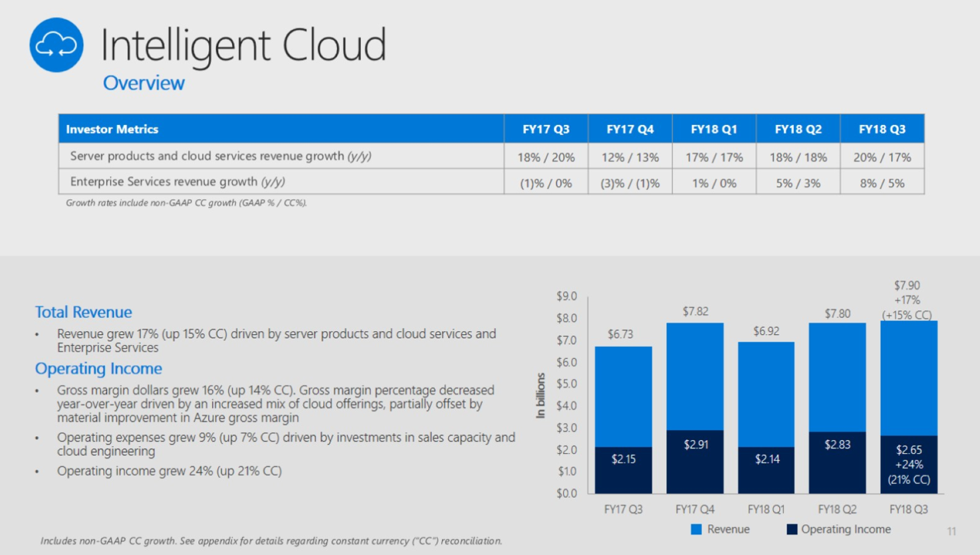980x555 pixels.
Task: Click the '8% / 5%' table cell
Action: 882,183
